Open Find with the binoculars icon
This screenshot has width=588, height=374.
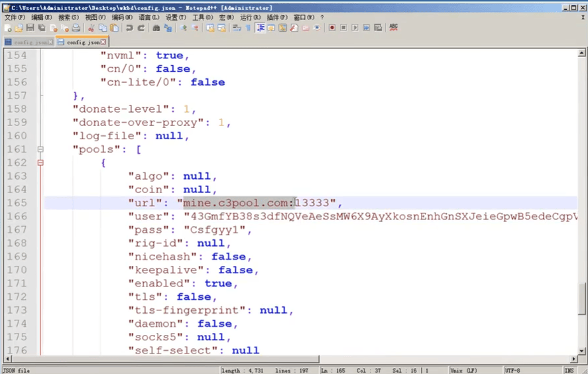[x=156, y=28]
